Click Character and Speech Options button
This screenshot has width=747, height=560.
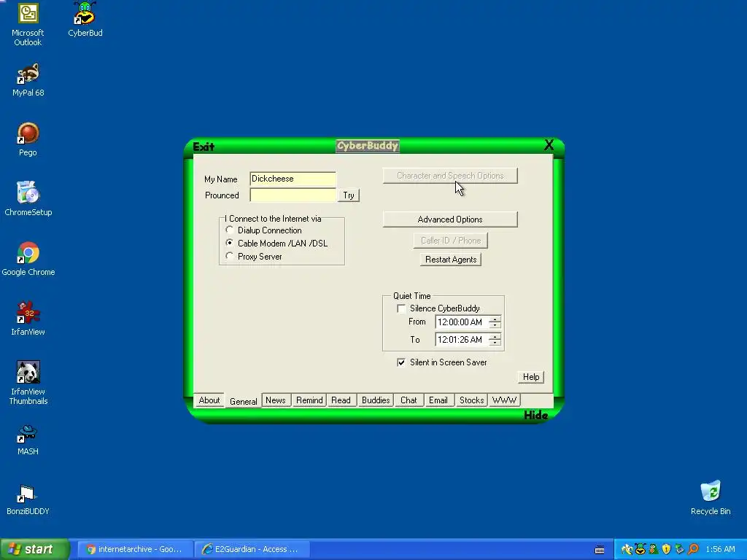click(x=450, y=176)
